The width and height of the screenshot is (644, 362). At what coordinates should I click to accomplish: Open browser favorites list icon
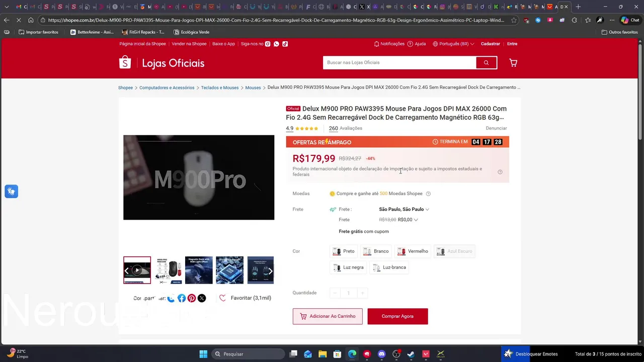(587, 20)
